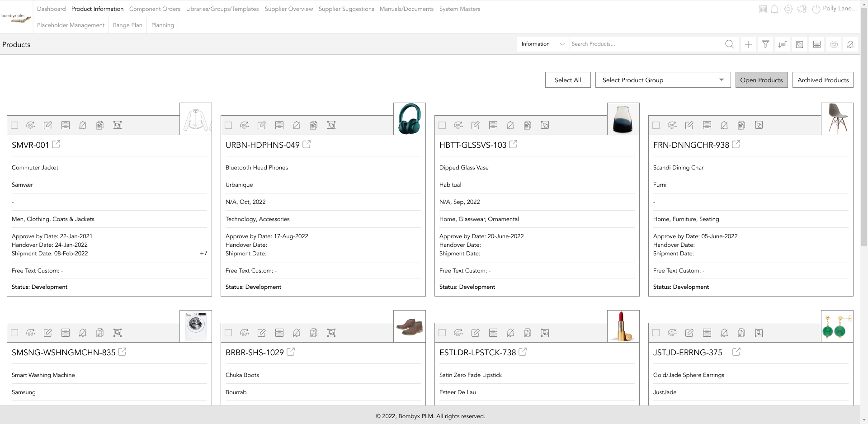This screenshot has width=868, height=424.
Task: Open the Polly Lane user profile
Action: tap(840, 9)
